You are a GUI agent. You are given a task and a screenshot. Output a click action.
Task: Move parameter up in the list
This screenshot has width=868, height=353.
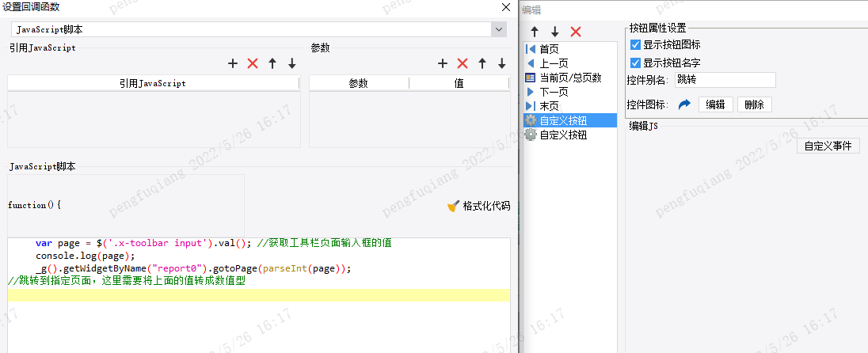(482, 63)
